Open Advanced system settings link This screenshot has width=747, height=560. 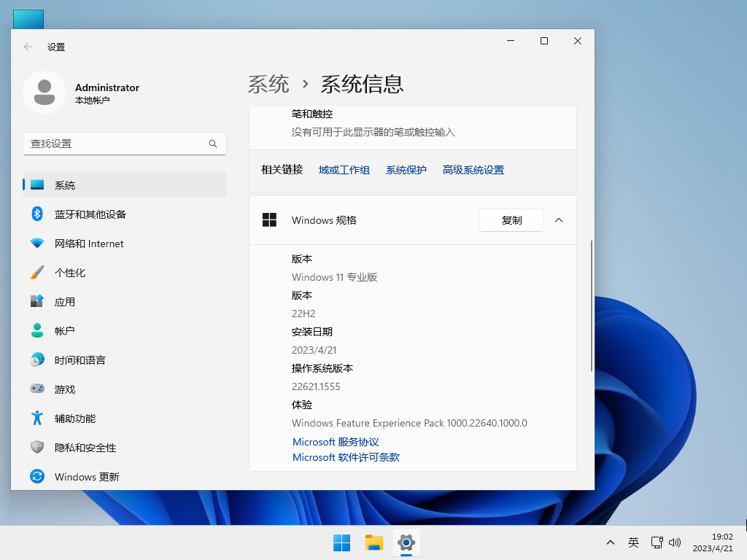pos(473,169)
